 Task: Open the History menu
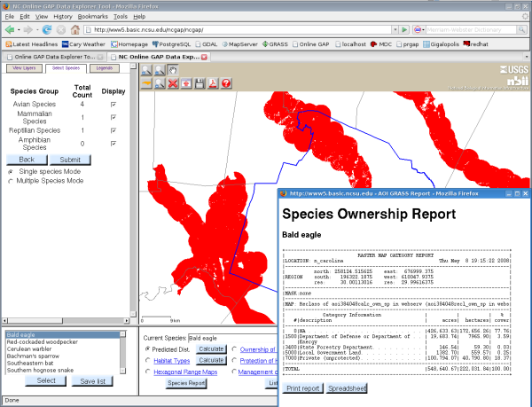click(x=63, y=16)
